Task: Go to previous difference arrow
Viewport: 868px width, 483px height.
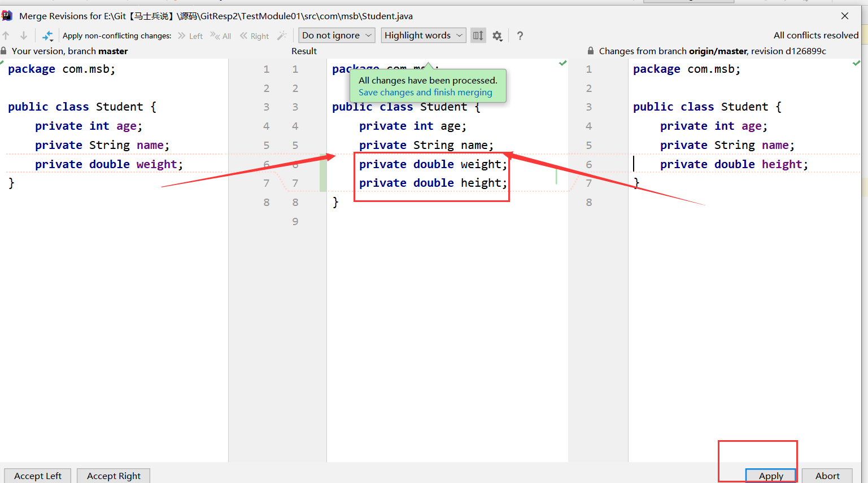Action: (x=6, y=36)
